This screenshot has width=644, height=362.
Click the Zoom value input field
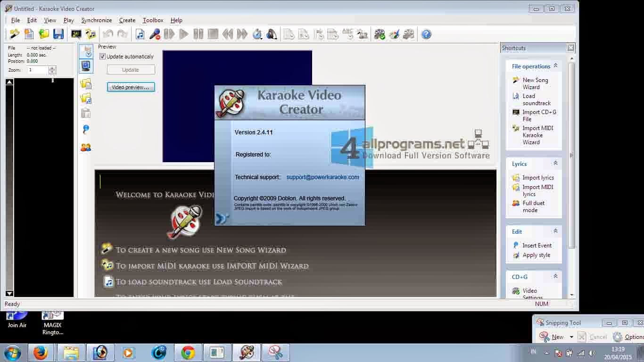38,70
